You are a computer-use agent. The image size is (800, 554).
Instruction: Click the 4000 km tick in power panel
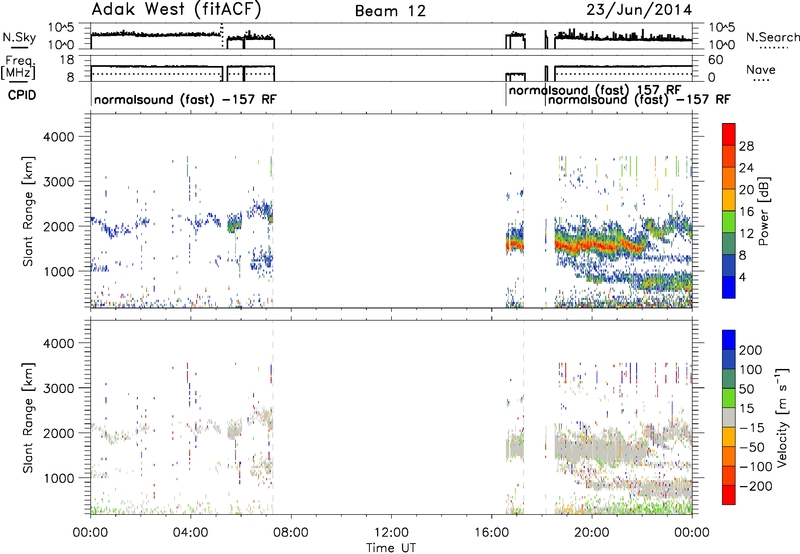click(x=59, y=137)
